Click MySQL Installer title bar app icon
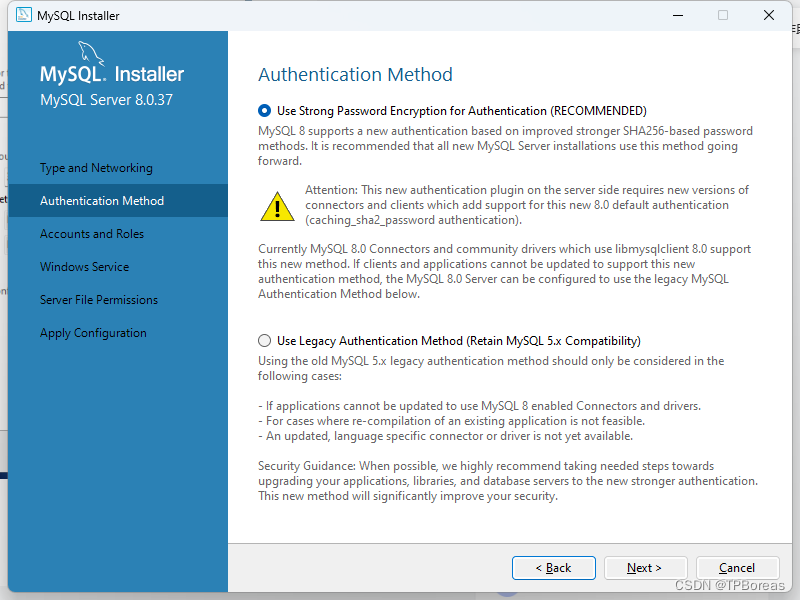800x600 pixels. (x=23, y=15)
